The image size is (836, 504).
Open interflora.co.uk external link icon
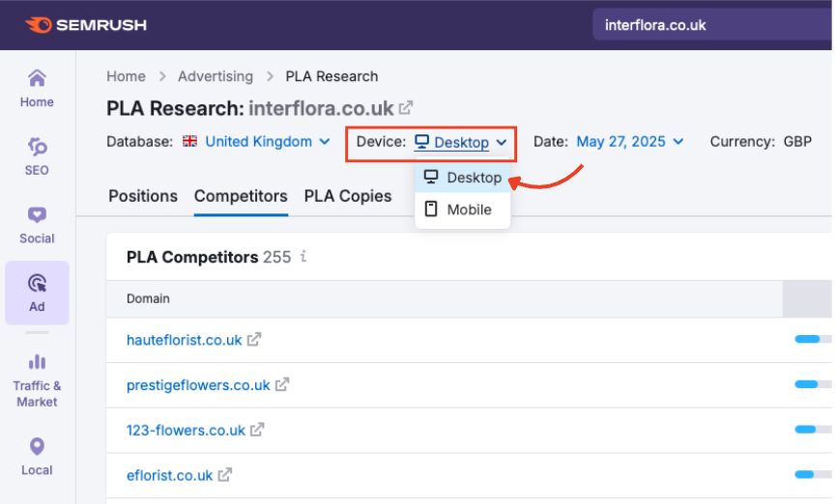(407, 107)
